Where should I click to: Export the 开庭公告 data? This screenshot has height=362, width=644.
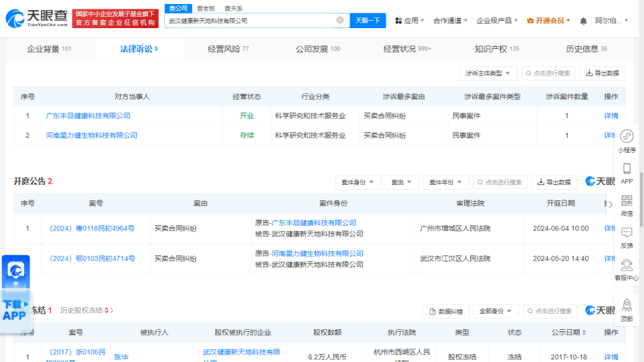pyautogui.click(x=554, y=182)
